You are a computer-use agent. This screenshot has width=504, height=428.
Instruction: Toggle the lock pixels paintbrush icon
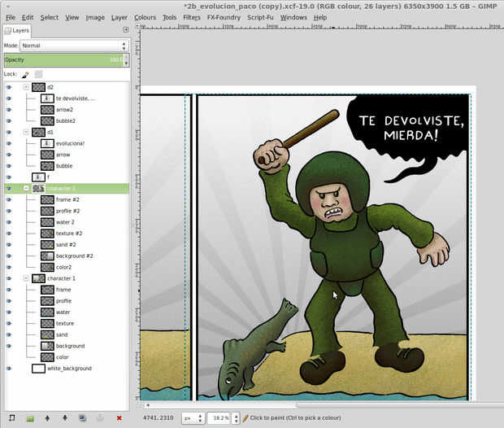pyautogui.click(x=25, y=74)
